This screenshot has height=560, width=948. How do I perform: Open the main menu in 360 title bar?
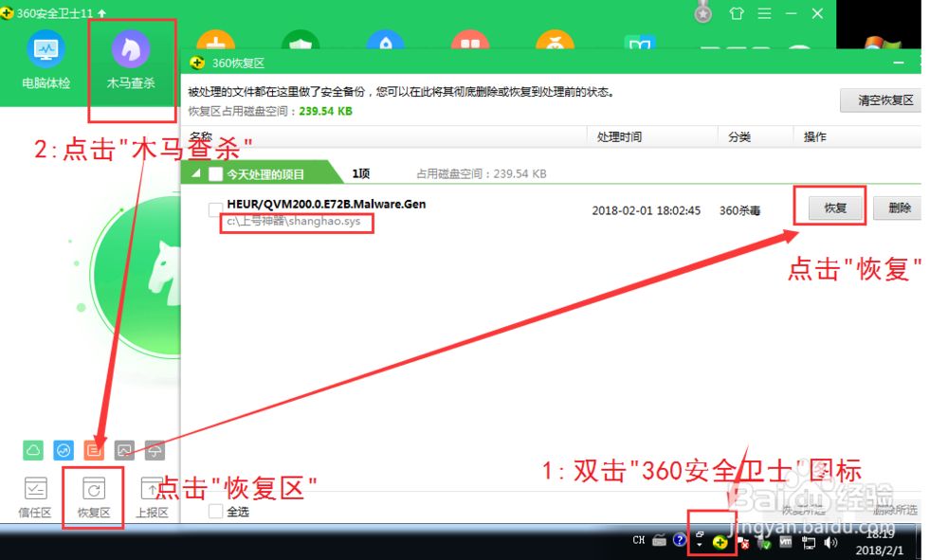[x=764, y=14]
